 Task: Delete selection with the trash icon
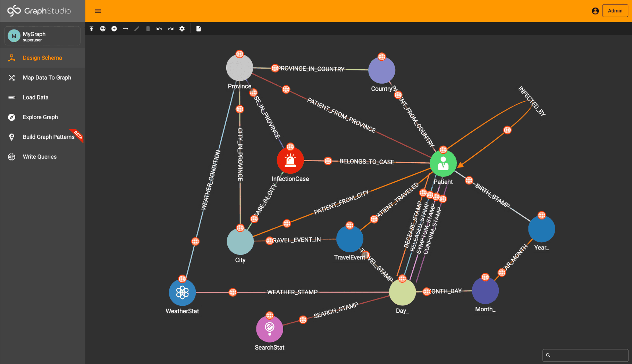pyautogui.click(x=148, y=28)
